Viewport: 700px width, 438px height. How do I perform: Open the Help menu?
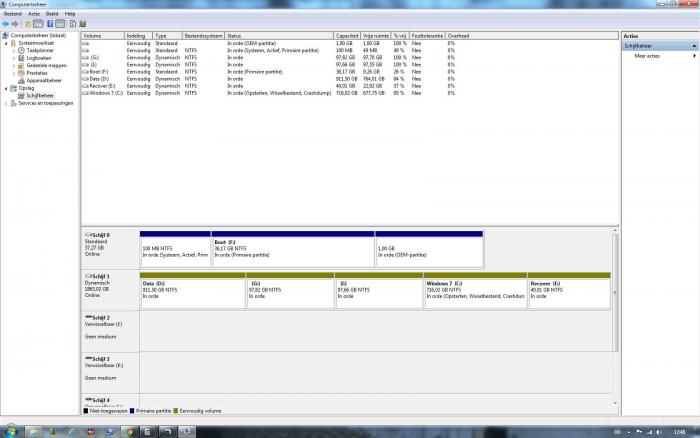click(x=70, y=14)
